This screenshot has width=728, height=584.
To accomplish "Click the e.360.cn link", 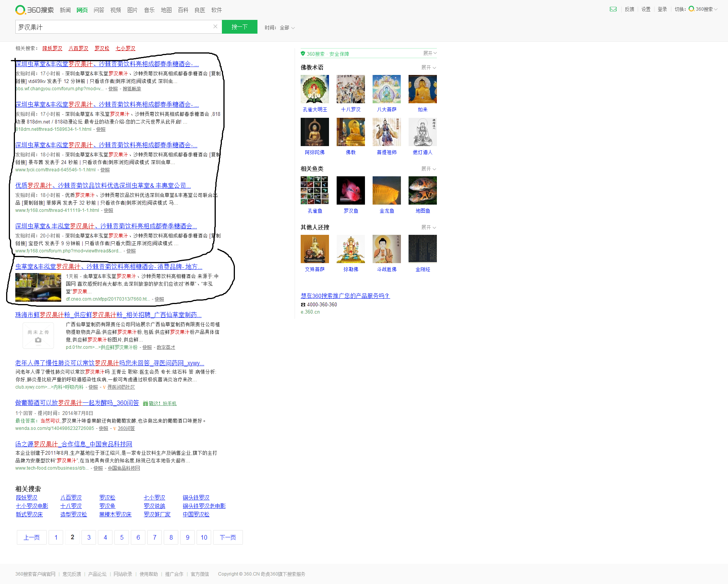I will coord(310,312).
